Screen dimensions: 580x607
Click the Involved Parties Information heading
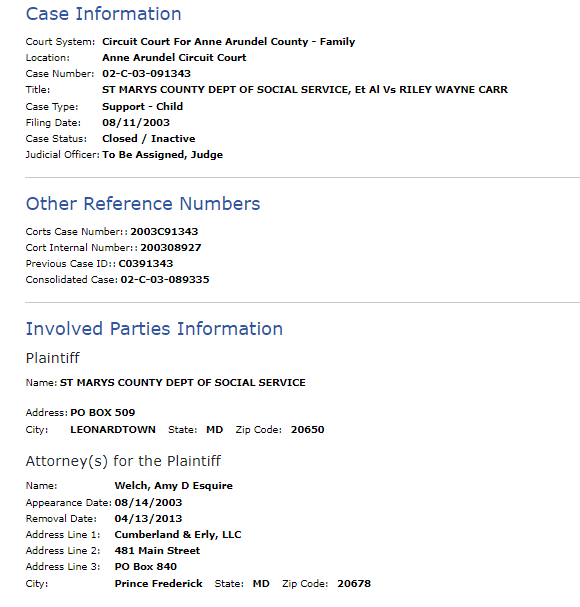[x=154, y=329]
